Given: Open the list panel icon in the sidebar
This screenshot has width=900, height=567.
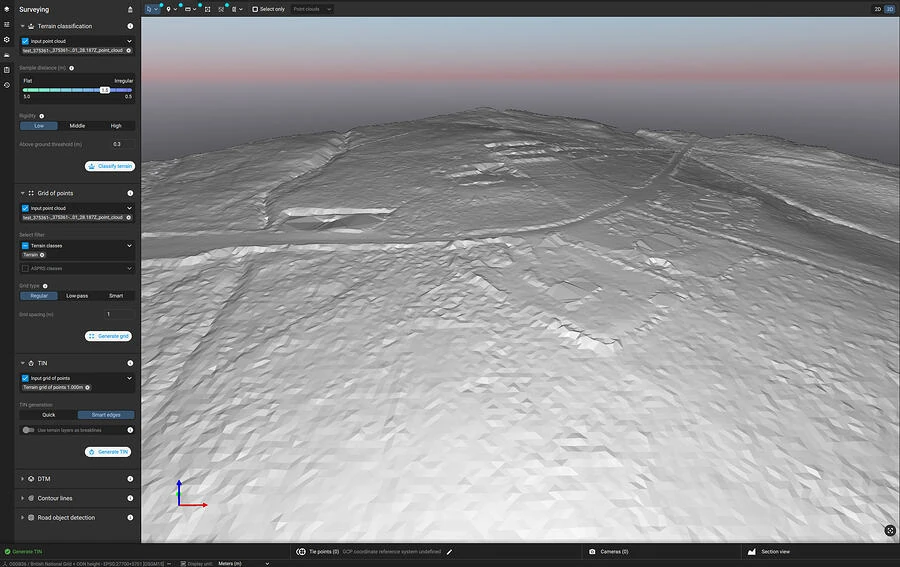Looking at the screenshot, I should [x=7, y=25].
